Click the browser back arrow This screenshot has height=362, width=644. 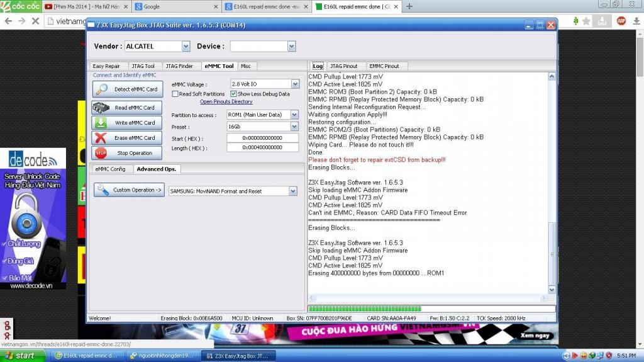click(x=8, y=21)
